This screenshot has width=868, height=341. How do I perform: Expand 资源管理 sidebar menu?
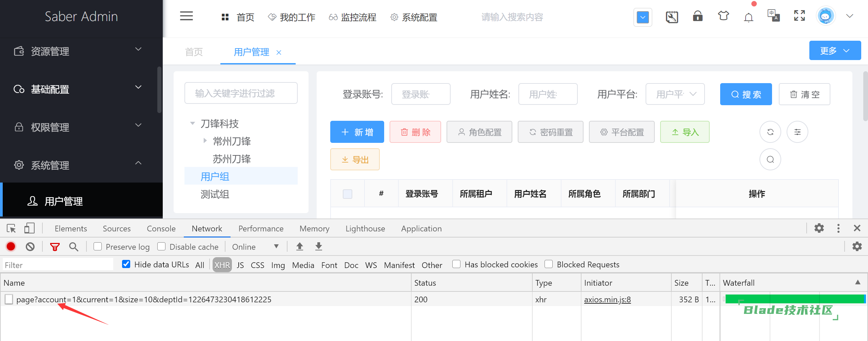[x=81, y=51]
